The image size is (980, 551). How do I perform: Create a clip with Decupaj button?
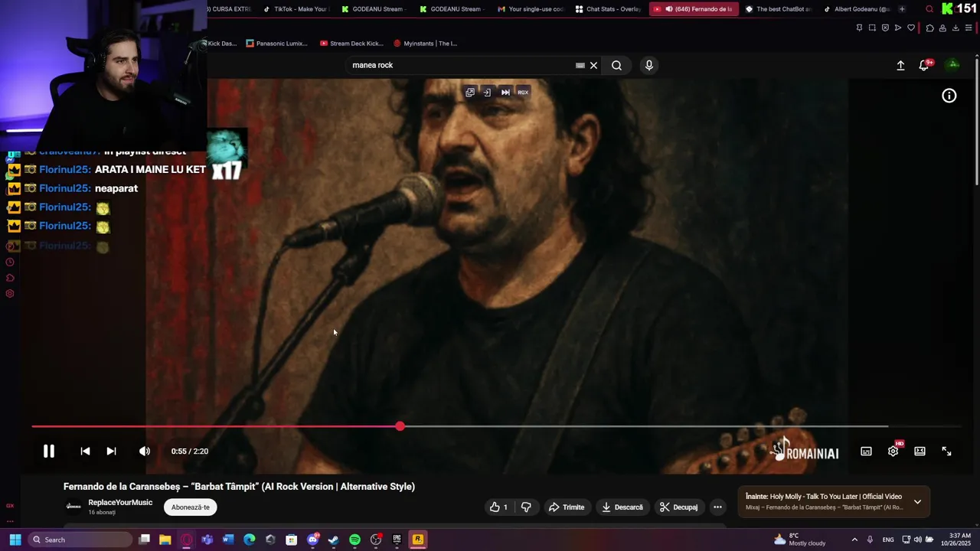point(679,507)
